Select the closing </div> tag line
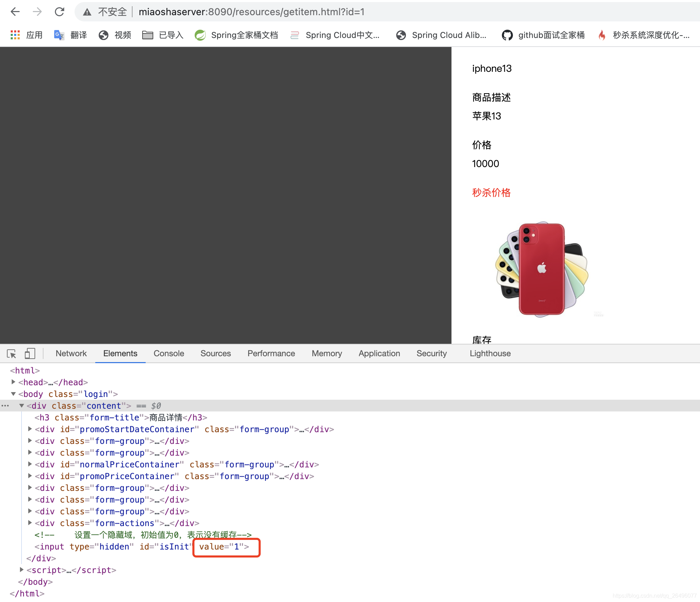The width and height of the screenshot is (700, 602). tap(41, 558)
